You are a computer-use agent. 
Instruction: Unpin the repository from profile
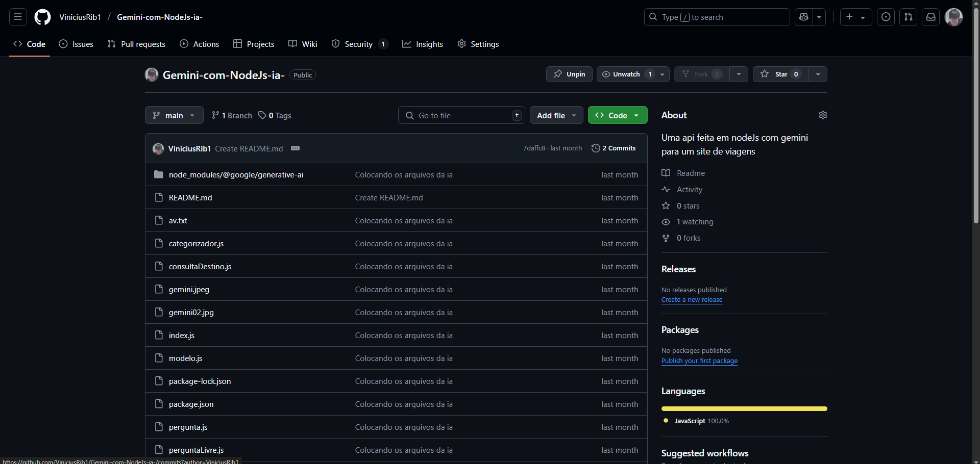tap(569, 74)
